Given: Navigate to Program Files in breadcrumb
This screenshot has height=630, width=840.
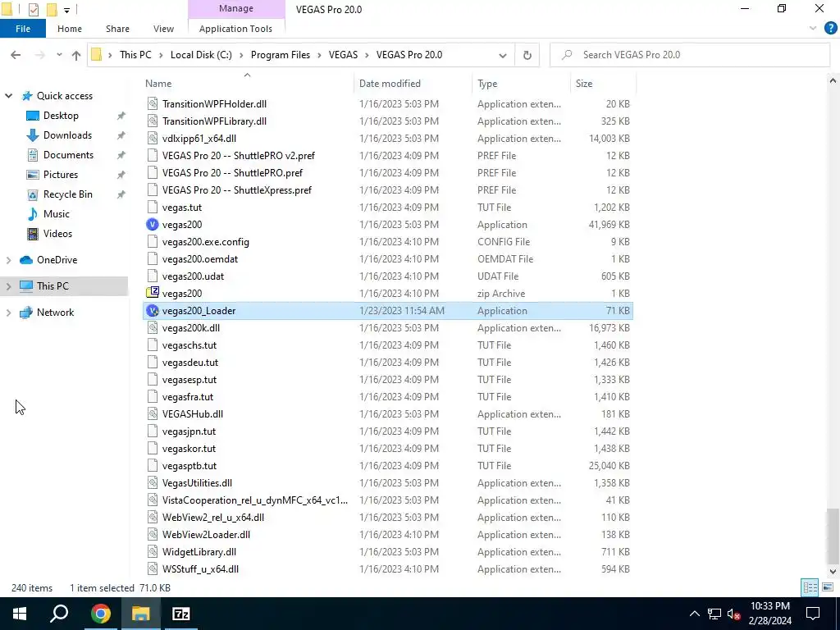Looking at the screenshot, I should 281,55.
